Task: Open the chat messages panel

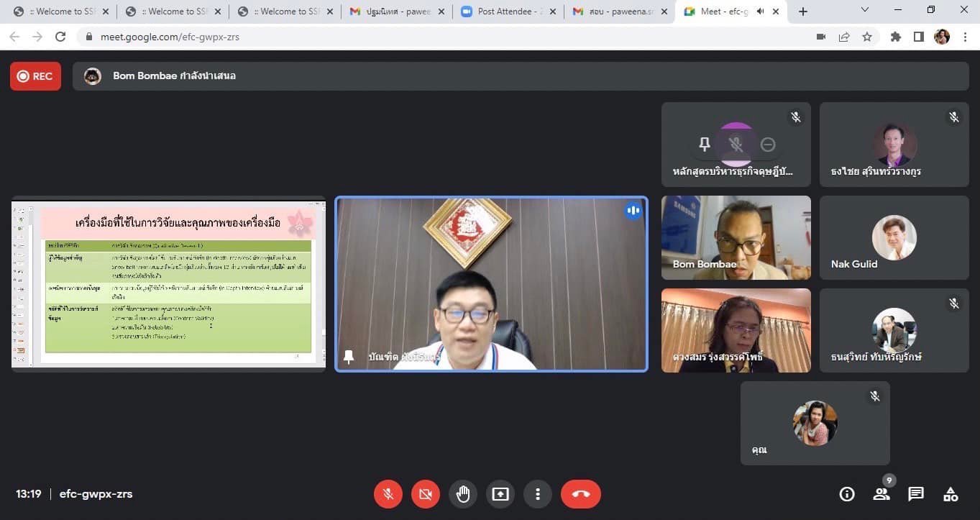Action: [x=915, y=494]
